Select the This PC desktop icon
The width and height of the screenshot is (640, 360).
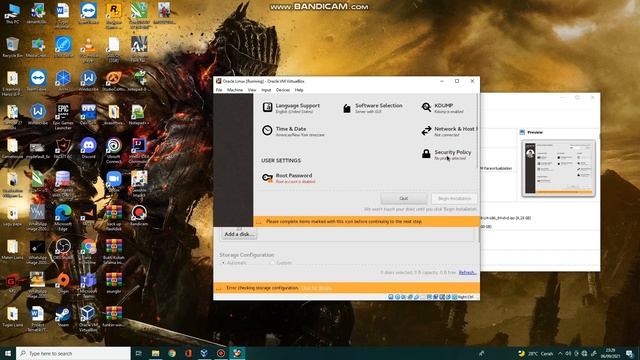[x=12, y=14]
